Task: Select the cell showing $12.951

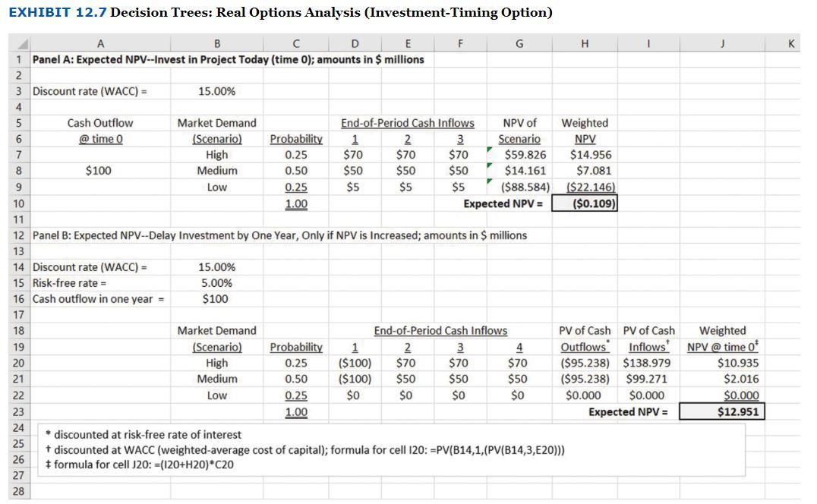Action: coord(721,411)
